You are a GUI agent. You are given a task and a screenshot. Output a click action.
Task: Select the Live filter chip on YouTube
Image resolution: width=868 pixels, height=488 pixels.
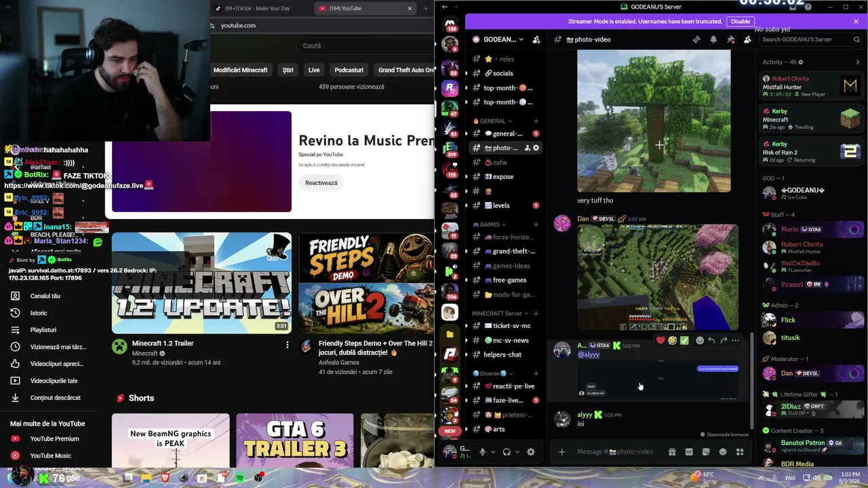tap(314, 70)
